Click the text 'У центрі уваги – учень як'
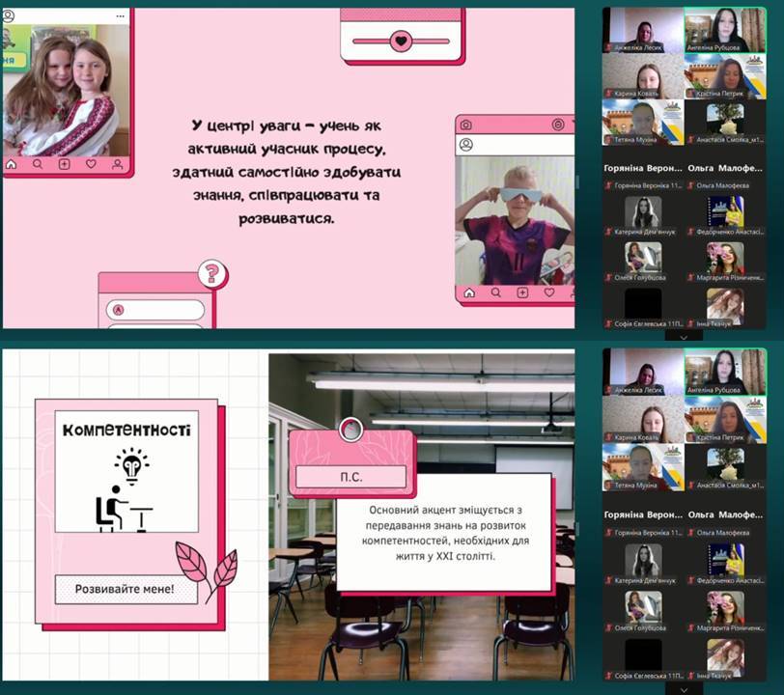The height and width of the screenshot is (695, 784). 286,125
